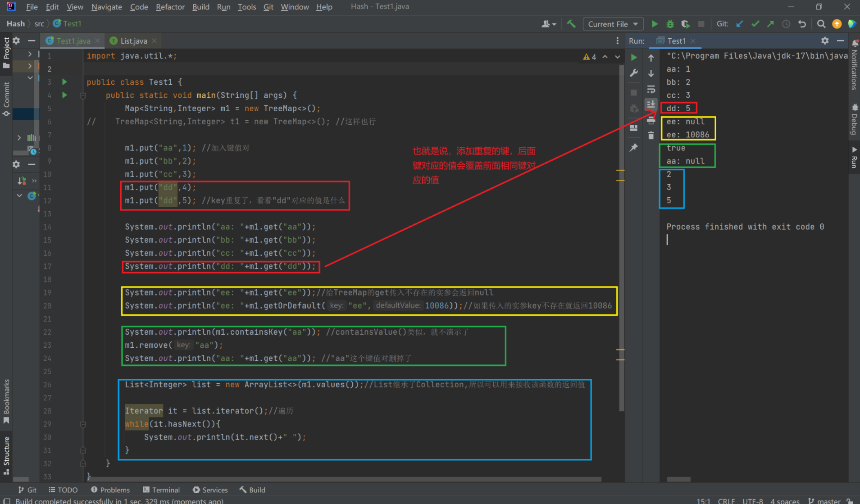The image size is (860, 504).
Task: Update project with the blue Git arrow
Action: pyautogui.click(x=740, y=24)
